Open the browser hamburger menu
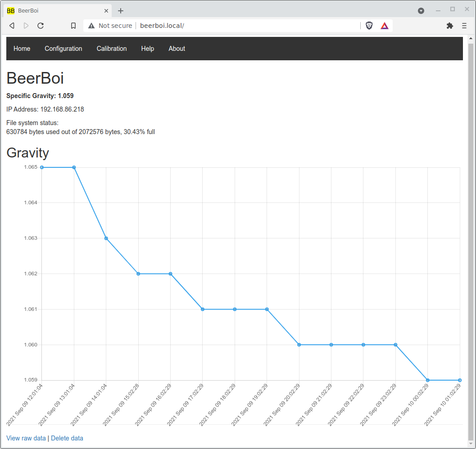Image resolution: width=476 pixels, height=449 pixels. 464,26
